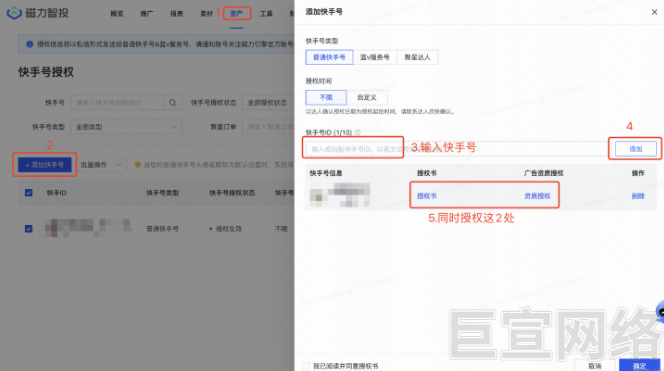This screenshot has height=371, width=664.
Task: Tick 我已阅读并同意授权书 checkbox
Action: point(306,366)
